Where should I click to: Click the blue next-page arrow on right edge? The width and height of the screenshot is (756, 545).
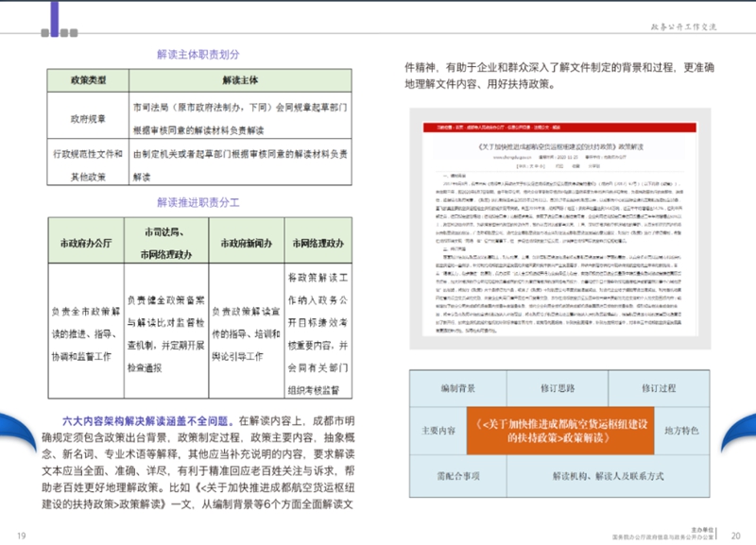coord(739,433)
